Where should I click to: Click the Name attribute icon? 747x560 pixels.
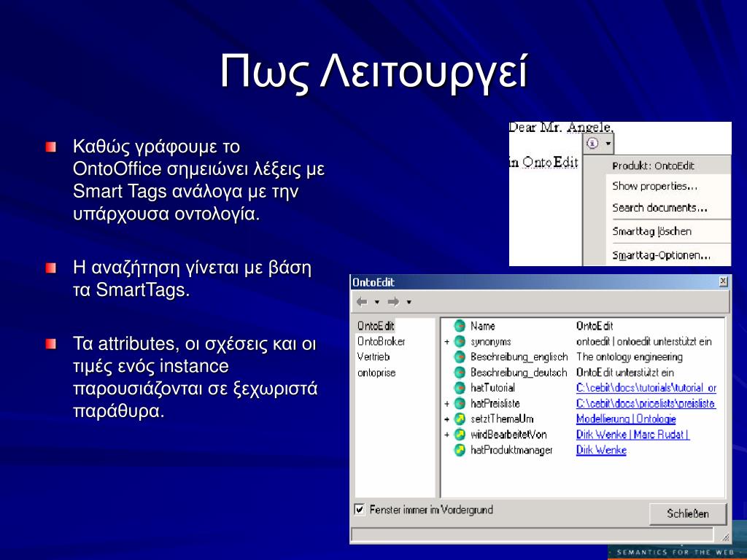pos(460,326)
